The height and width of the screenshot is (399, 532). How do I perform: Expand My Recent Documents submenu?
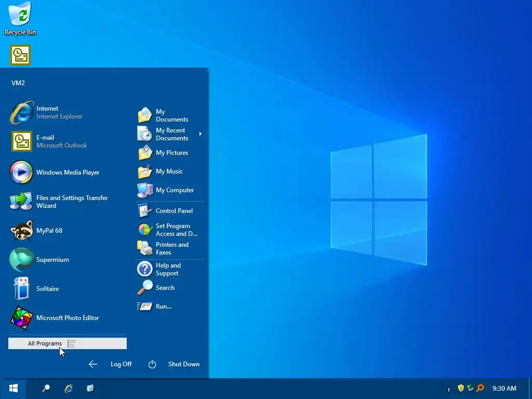(170, 134)
